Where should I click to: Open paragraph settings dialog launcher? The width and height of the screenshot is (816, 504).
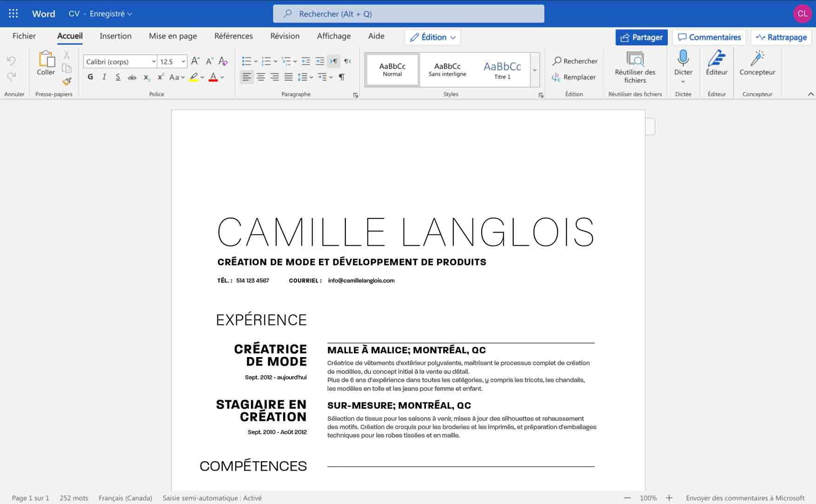356,95
